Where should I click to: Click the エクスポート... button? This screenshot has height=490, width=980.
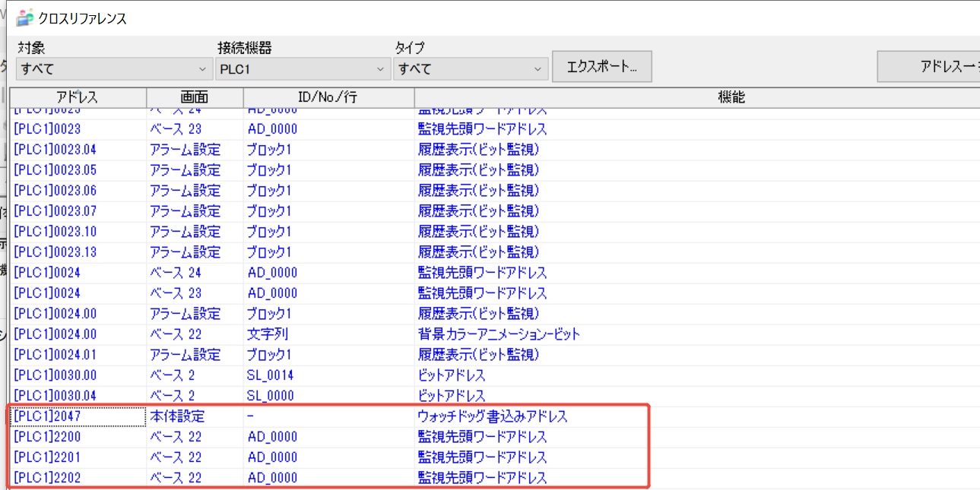(x=601, y=67)
